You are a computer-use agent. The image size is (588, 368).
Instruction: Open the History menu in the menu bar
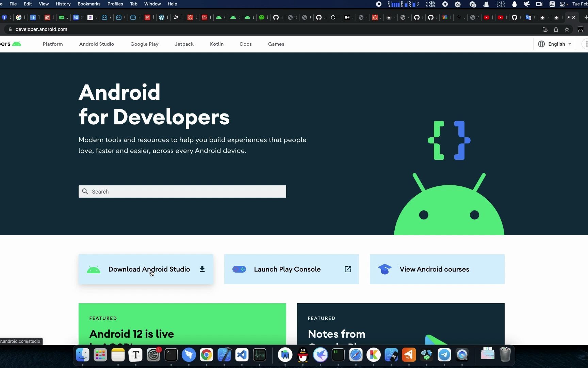[x=63, y=4]
